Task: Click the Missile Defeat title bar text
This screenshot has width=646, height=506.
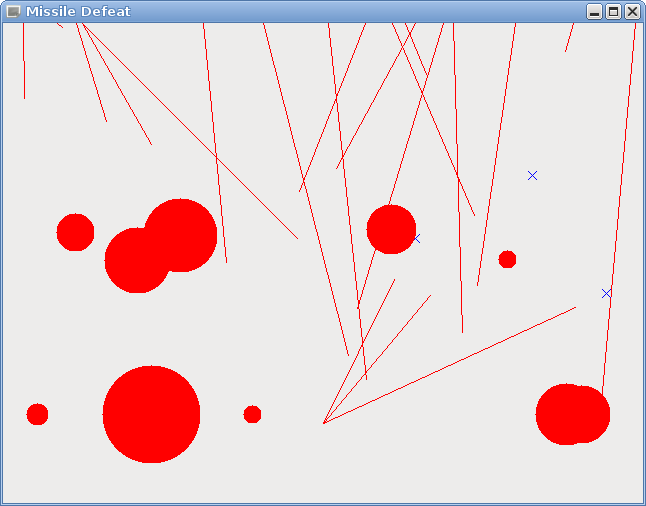Action: [78, 11]
